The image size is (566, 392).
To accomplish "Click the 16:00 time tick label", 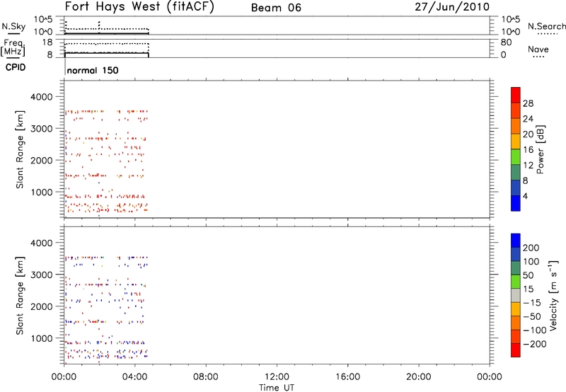I will [347, 377].
